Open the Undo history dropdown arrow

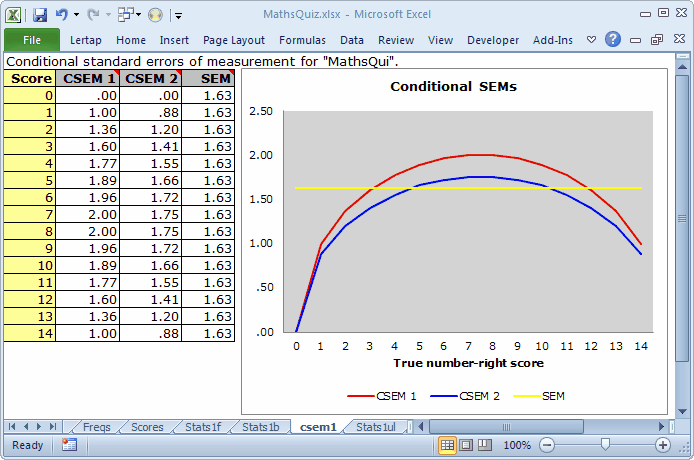pos(76,15)
